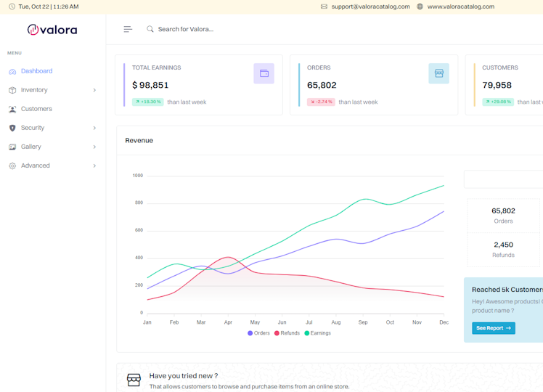543x392 pixels.
Task: Focus the Search for Valora input field
Action: point(218,29)
